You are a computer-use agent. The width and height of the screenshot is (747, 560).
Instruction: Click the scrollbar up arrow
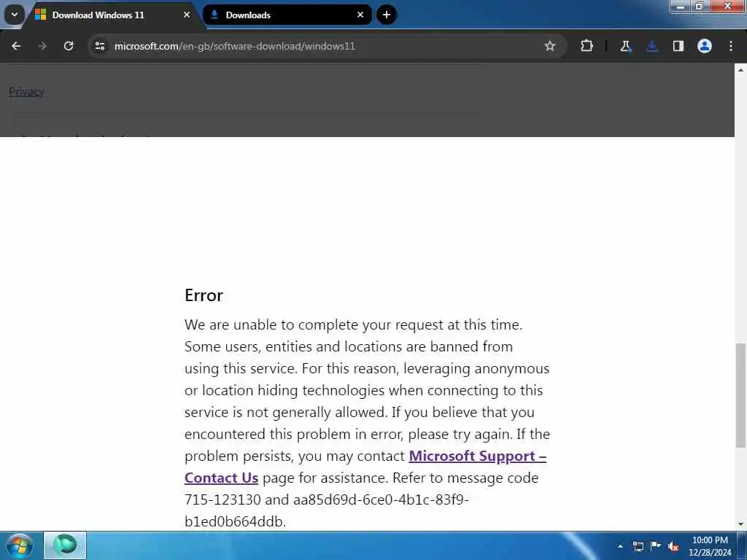coord(740,69)
